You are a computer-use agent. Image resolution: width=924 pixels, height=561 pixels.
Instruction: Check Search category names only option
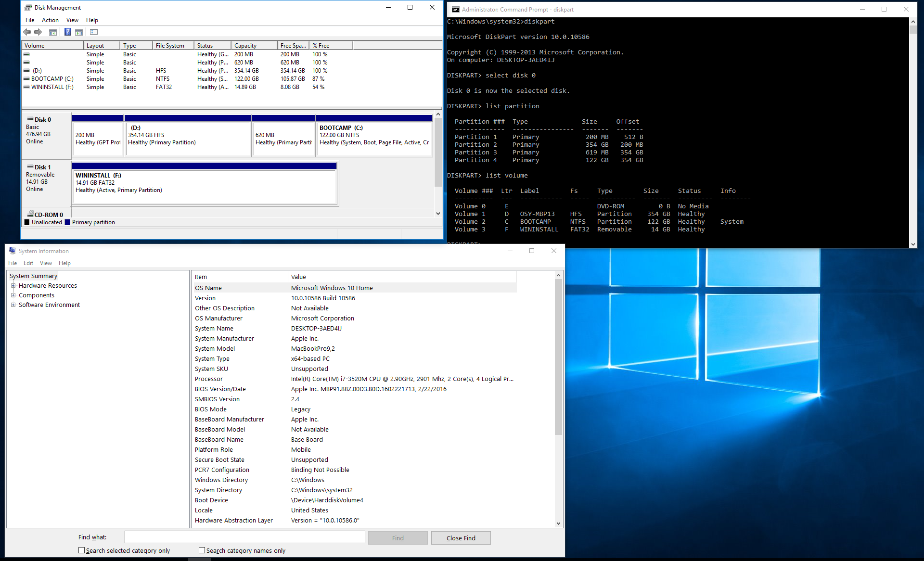[x=202, y=550]
